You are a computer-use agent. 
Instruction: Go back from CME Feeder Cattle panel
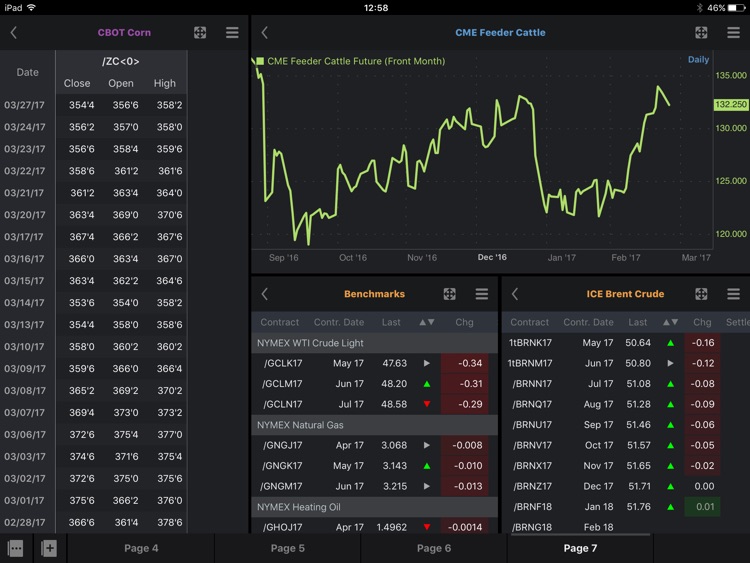tap(265, 33)
